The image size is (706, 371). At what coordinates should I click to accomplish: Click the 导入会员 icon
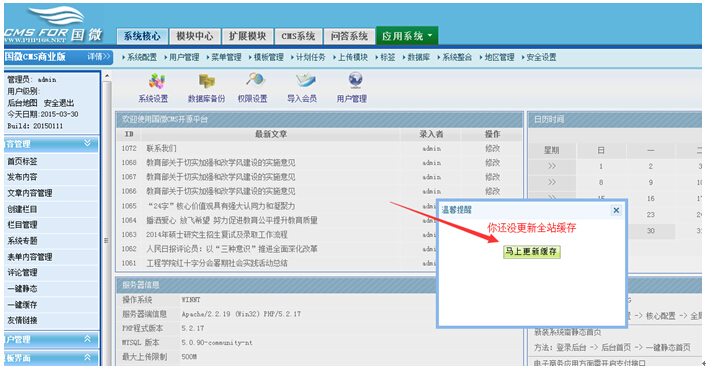[x=305, y=81]
